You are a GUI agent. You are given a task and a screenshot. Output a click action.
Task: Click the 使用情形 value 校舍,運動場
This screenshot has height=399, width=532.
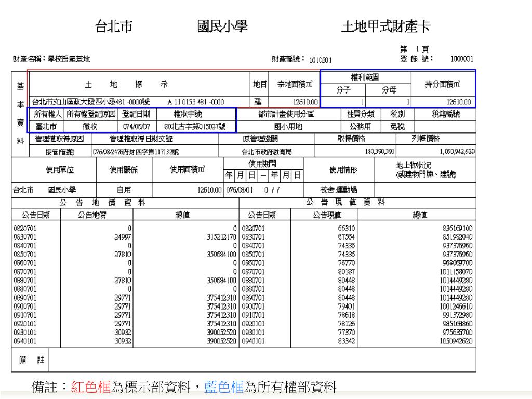(339, 190)
